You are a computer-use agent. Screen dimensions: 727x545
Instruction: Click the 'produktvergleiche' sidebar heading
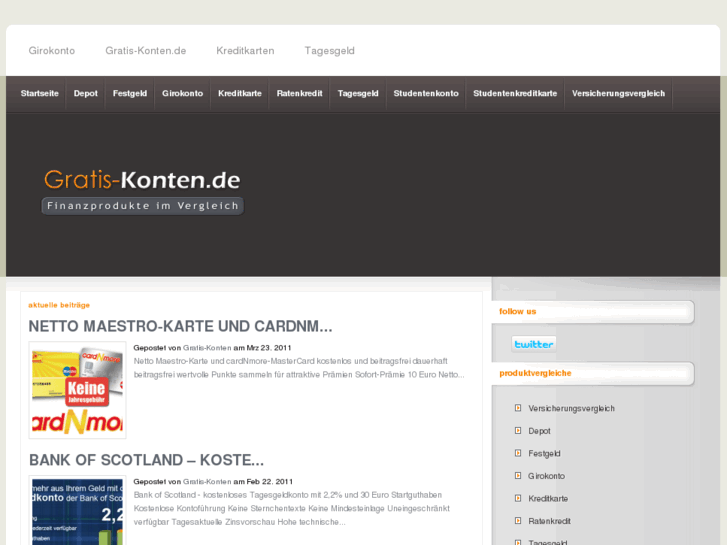[x=535, y=373]
